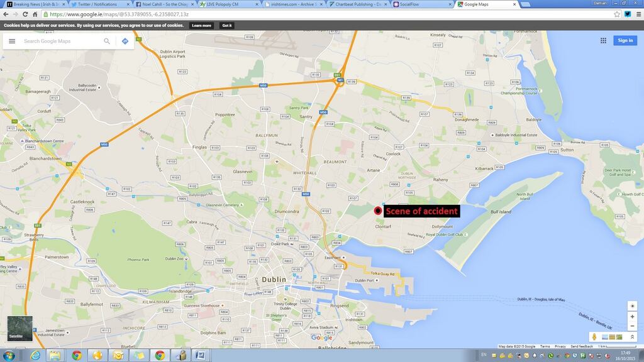
Task: Open the Google apps grid
Action: point(603,40)
